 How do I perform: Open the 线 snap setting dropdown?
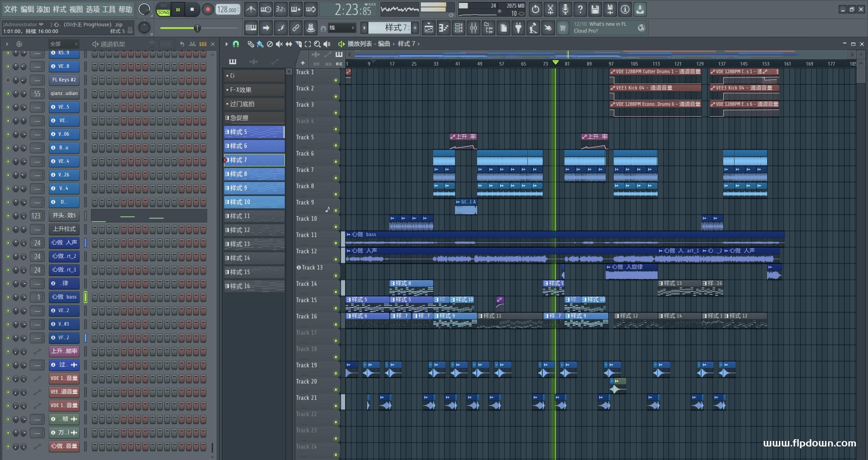click(342, 28)
